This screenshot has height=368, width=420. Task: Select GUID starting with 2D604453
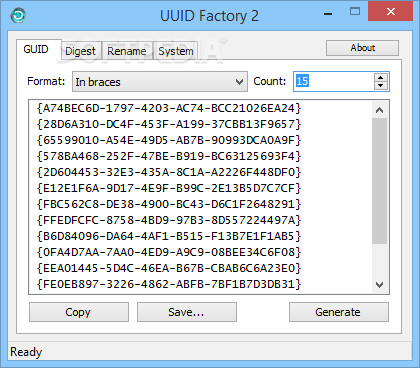(x=169, y=172)
